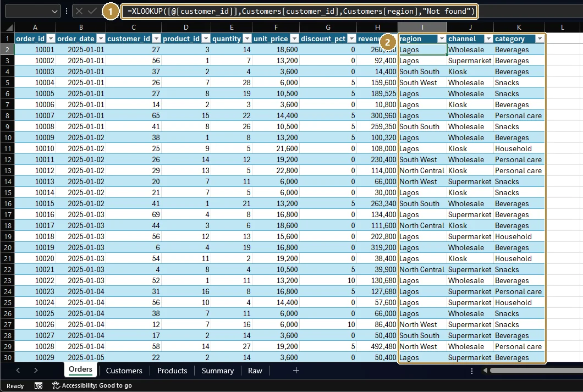
Task: Confirm the formula with checkmark icon
Action: tap(92, 11)
